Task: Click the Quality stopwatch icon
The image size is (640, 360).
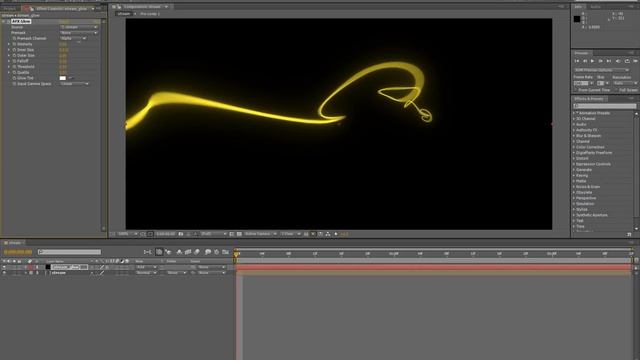Action: coord(14,73)
